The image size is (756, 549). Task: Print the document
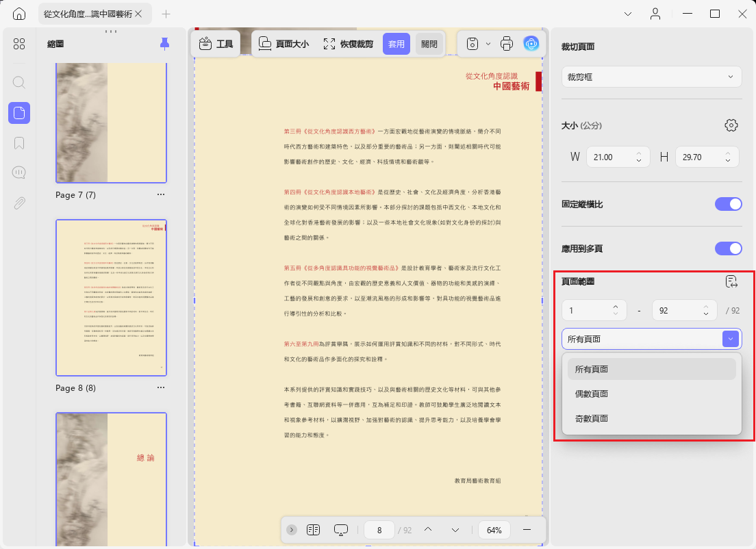coord(507,44)
